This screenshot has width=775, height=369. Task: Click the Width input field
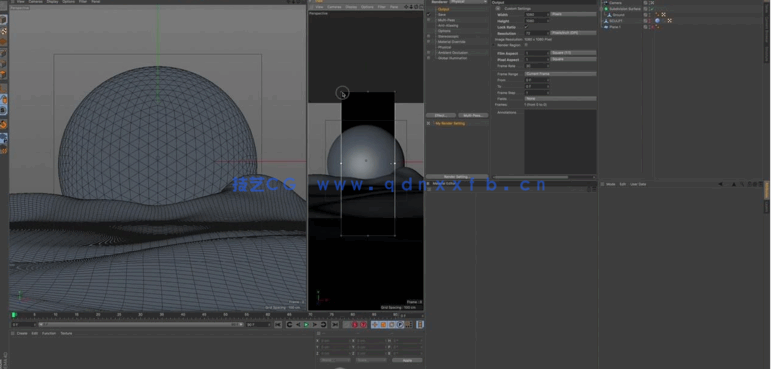click(x=537, y=15)
